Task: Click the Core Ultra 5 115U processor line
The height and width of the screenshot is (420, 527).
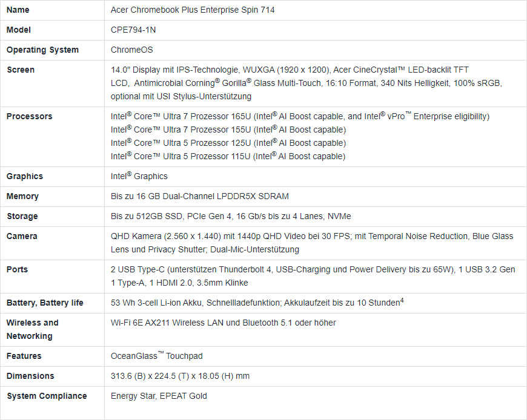Action: 228,156
